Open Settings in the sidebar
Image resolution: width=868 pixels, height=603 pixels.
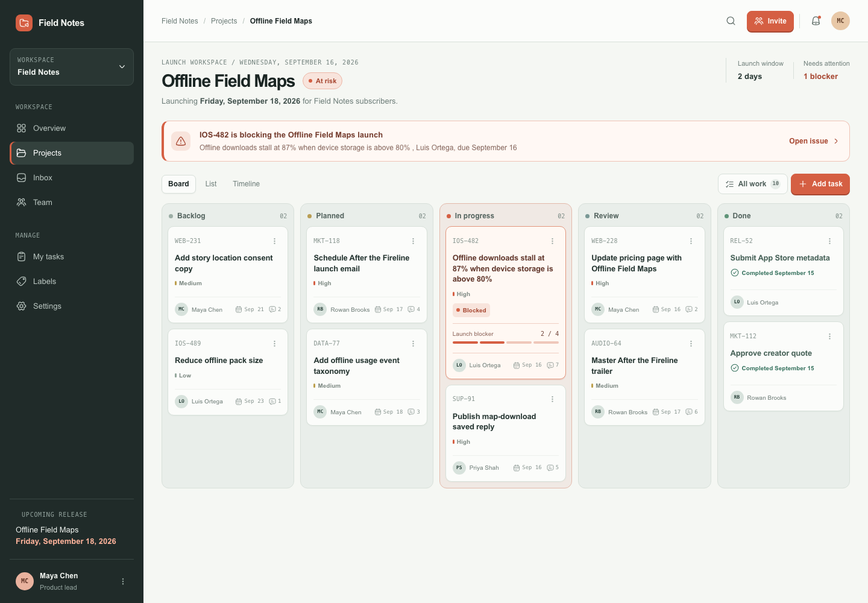(x=72, y=306)
